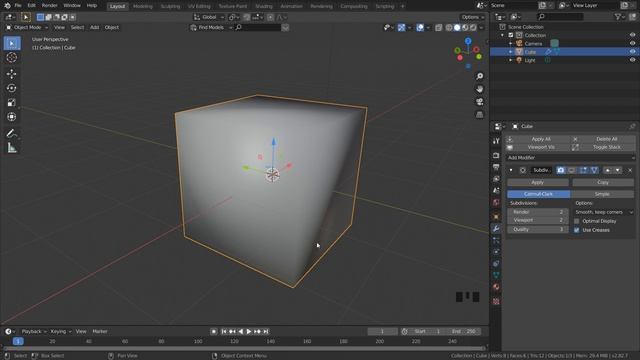Open the Render properties tab icon
The width and height of the screenshot is (640, 360).
click(x=496, y=156)
